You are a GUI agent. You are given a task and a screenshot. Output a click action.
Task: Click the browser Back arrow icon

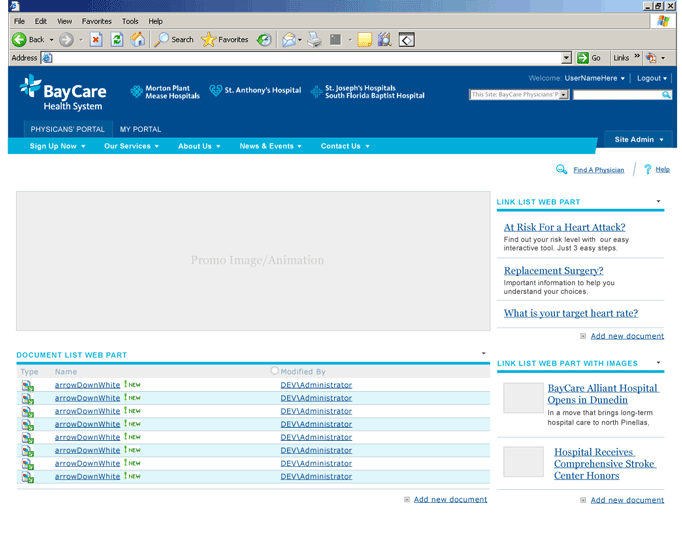(19, 40)
